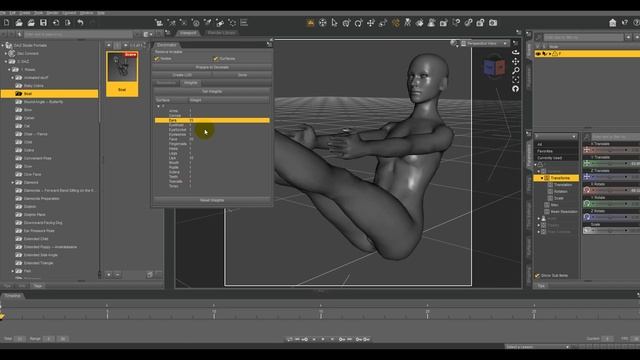Screen dimensions: 640x360
Task: Select the Mesh Resolution parameter group
Action: (564, 212)
